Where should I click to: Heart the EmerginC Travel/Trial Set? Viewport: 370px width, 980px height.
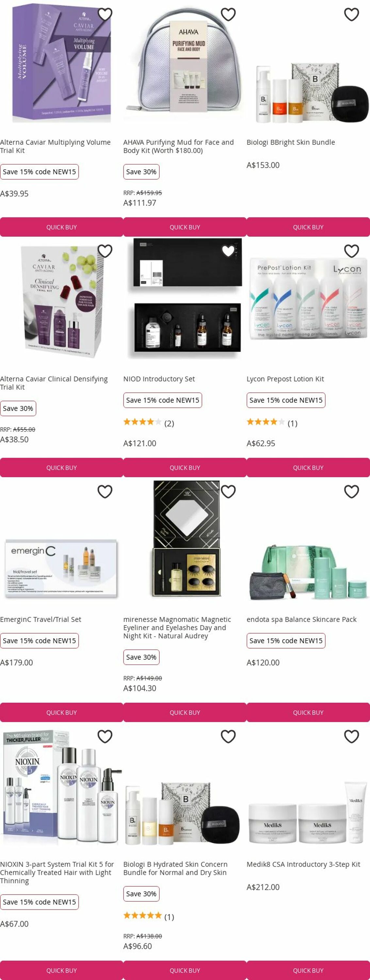tap(105, 492)
